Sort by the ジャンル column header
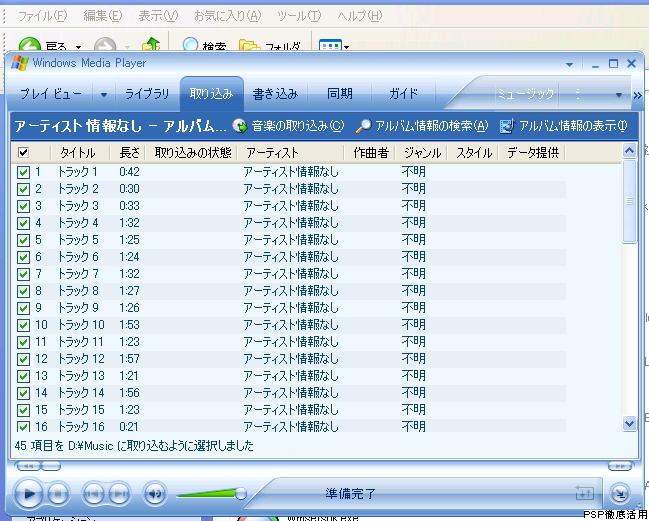Viewport: 649px width, 521px height. [421, 153]
